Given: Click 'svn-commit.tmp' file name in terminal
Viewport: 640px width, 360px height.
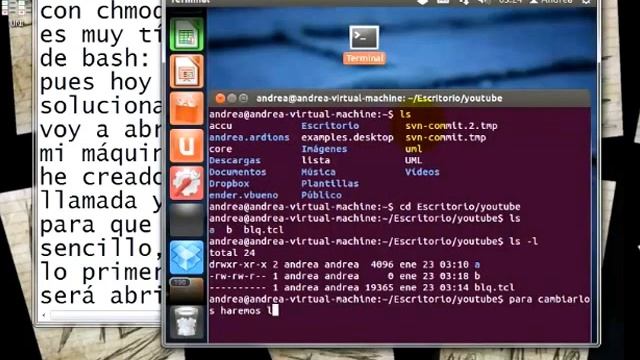Looking at the screenshot, I should coord(445,138).
